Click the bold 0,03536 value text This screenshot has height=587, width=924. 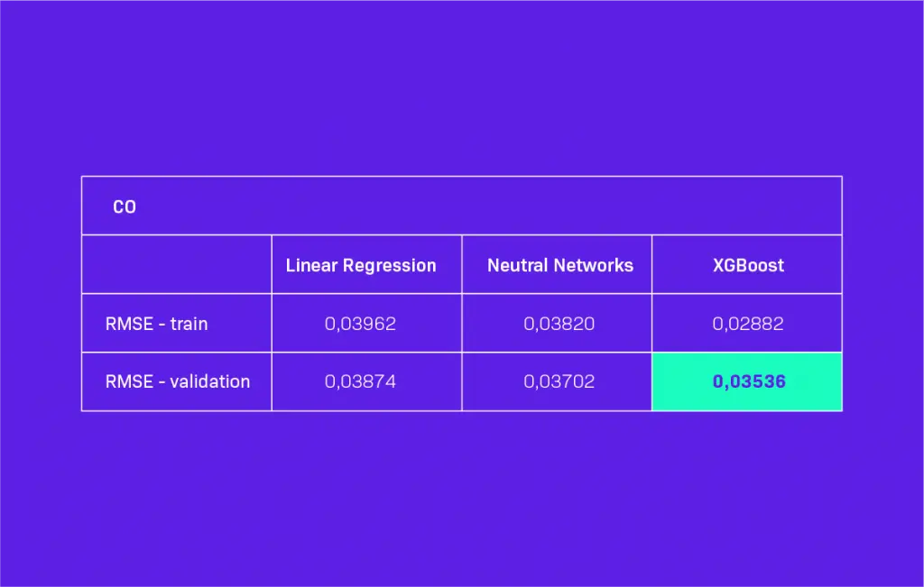click(749, 381)
